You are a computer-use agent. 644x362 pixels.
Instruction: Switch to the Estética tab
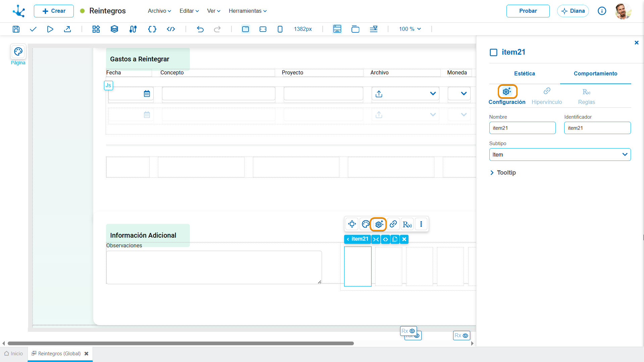click(x=525, y=73)
